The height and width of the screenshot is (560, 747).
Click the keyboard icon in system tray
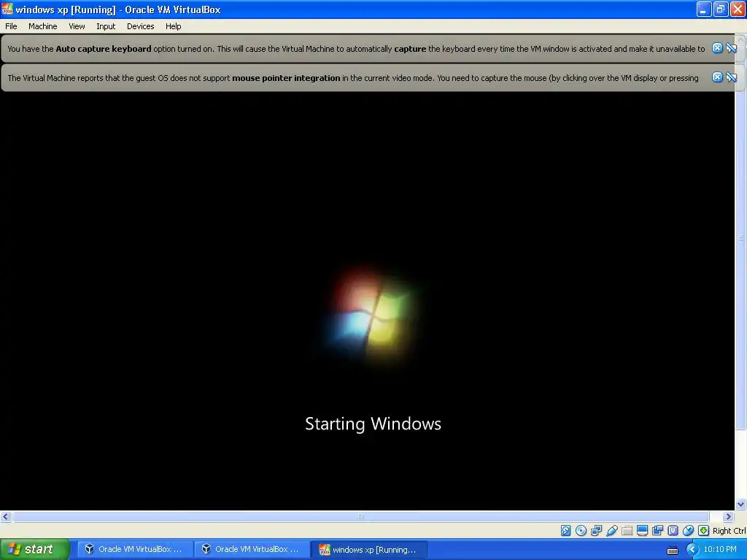672,550
